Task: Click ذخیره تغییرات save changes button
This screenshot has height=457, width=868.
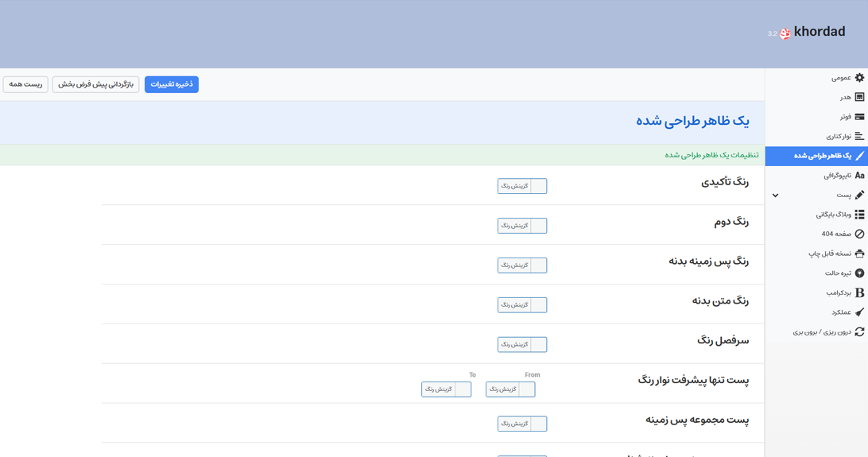Action: pos(172,84)
